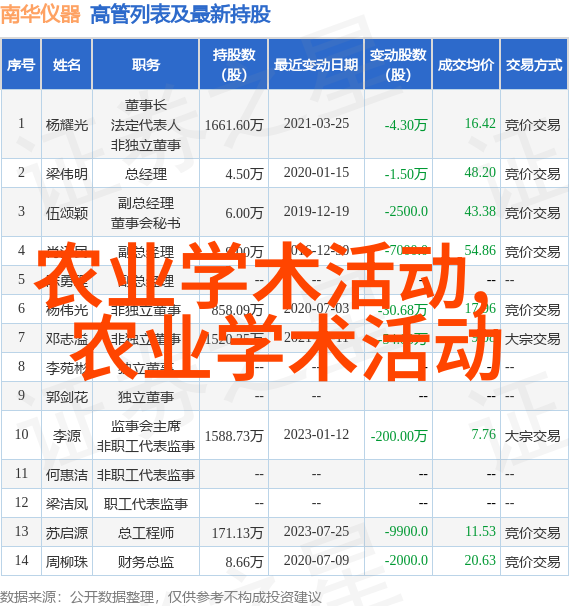This screenshot has width=569, height=606.
Task: Click the 南华仪器 title text
Action: (x=40, y=14)
